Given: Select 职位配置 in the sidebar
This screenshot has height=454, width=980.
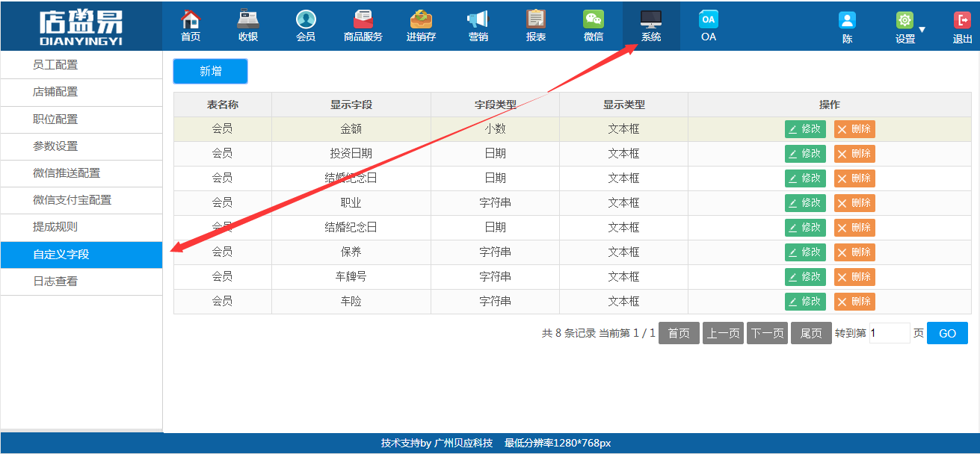Looking at the screenshot, I should coord(81,119).
